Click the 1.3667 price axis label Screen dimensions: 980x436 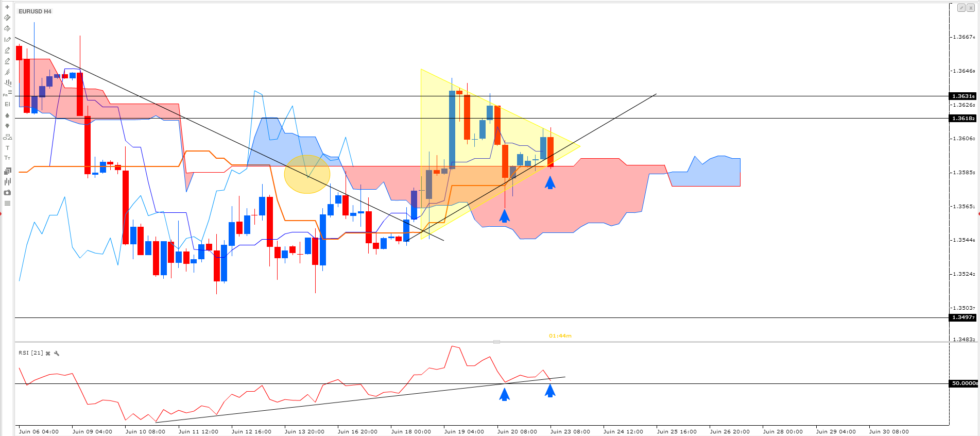click(x=964, y=37)
